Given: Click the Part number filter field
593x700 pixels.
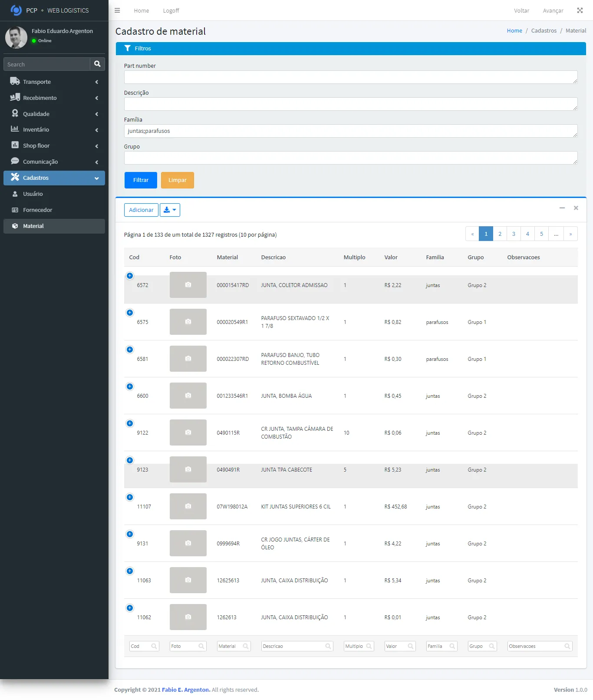Looking at the screenshot, I should 350,77.
